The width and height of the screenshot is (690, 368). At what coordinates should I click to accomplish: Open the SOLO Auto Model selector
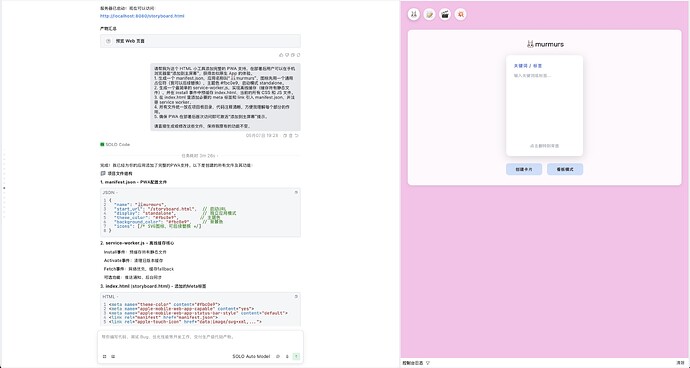(251, 357)
